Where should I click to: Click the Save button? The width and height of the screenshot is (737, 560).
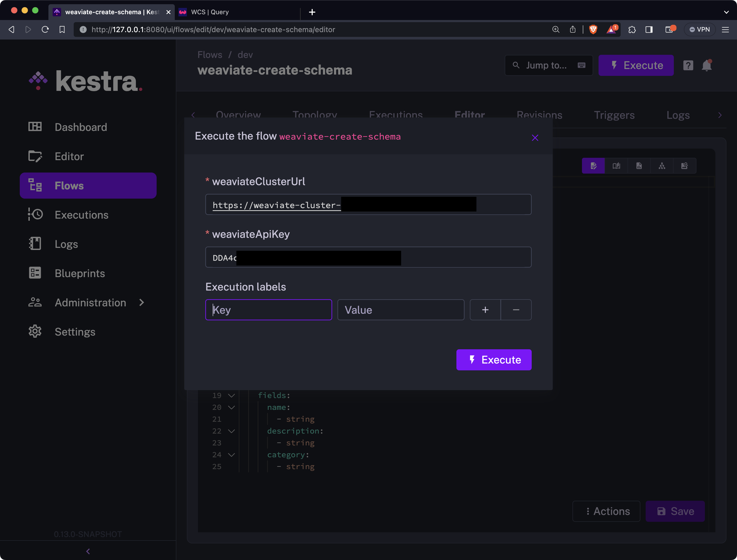675,511
